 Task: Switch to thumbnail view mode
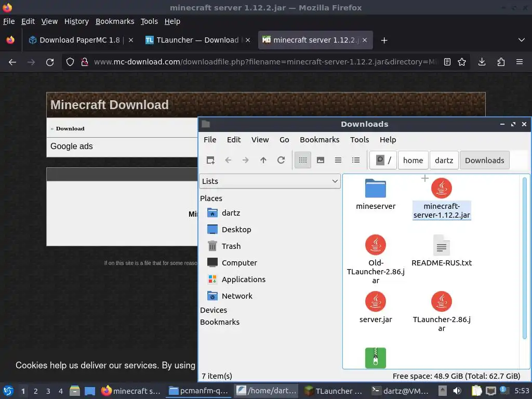[320, 160]
